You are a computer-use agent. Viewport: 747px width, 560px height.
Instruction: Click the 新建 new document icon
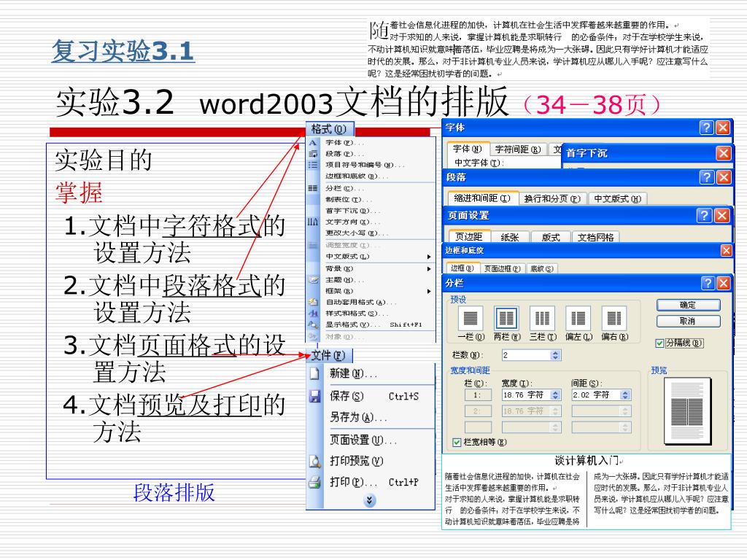click(314, 374)
